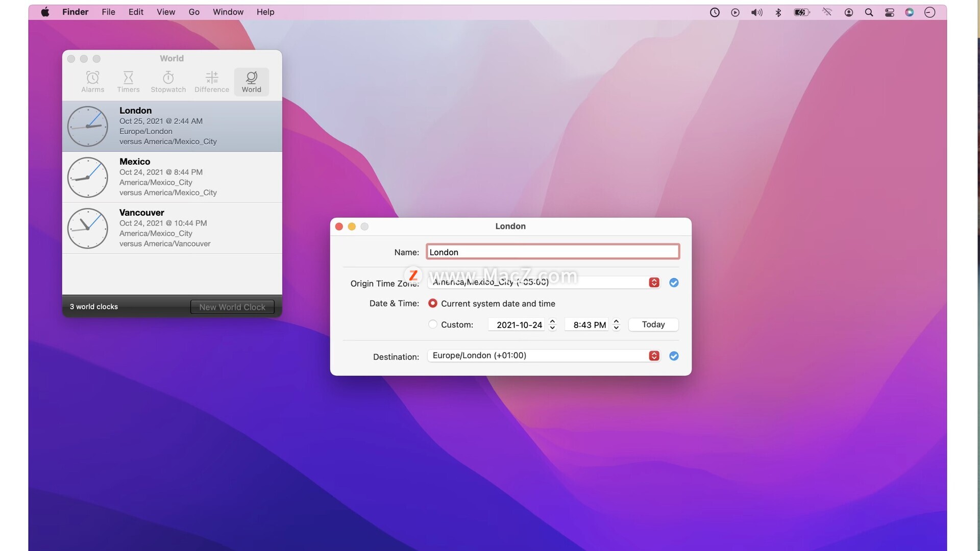
Task: Select the Mexico world clock row
Action: pos(172,177)
